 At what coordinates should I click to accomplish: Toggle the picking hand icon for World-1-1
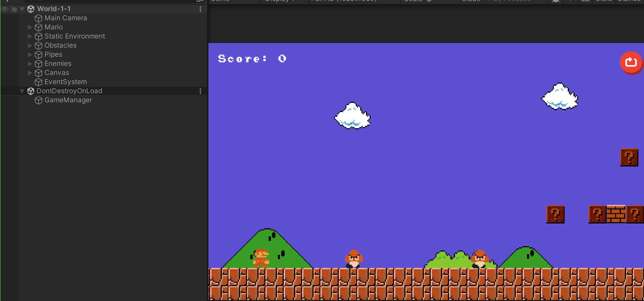(14, 9)
